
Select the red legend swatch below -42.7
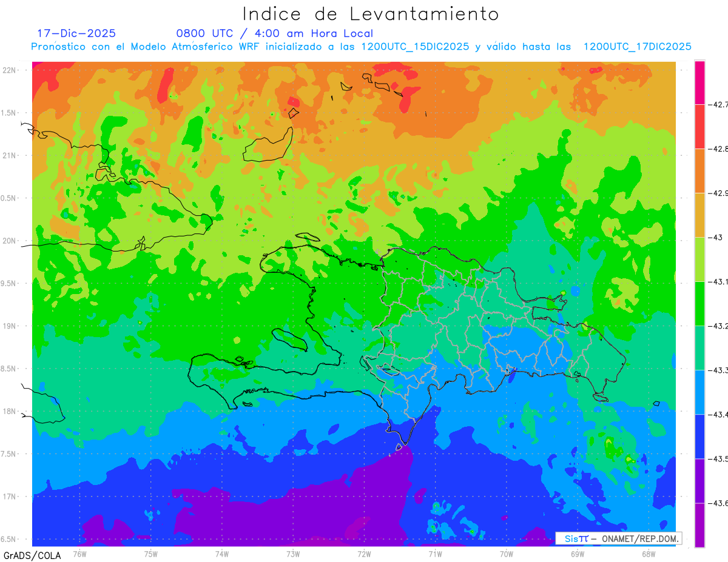click(x=699, y=126)
